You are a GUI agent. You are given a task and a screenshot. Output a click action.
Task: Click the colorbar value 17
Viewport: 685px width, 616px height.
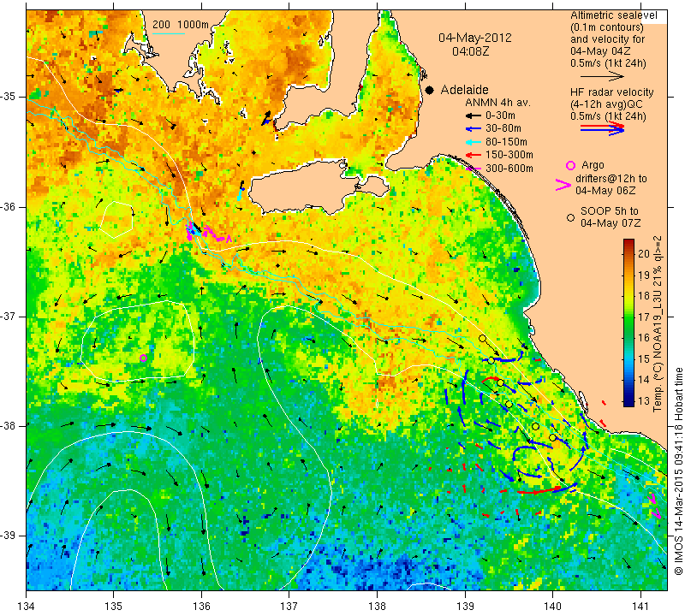click(644, 317)
